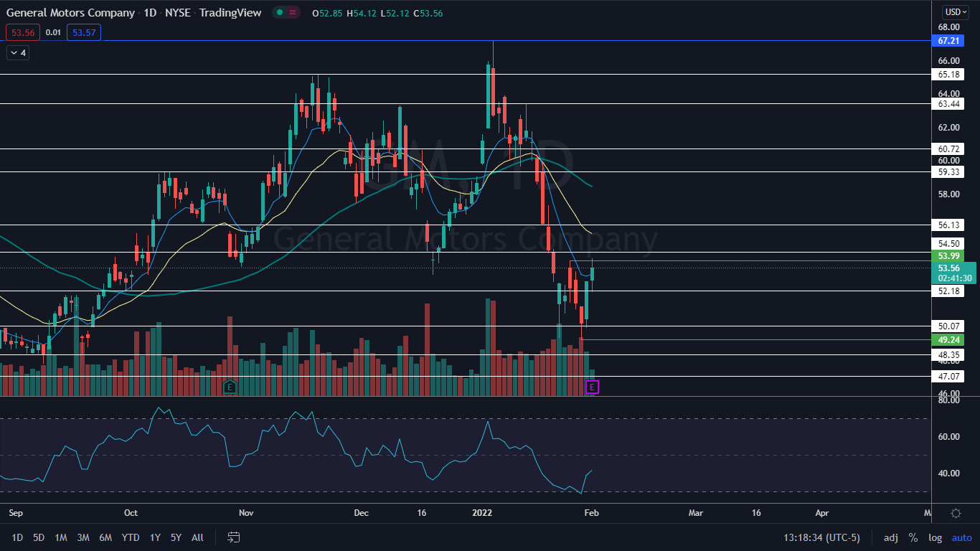
Task: Click the 47.07 horizontal line price label
Action: [x=949, y=376]
